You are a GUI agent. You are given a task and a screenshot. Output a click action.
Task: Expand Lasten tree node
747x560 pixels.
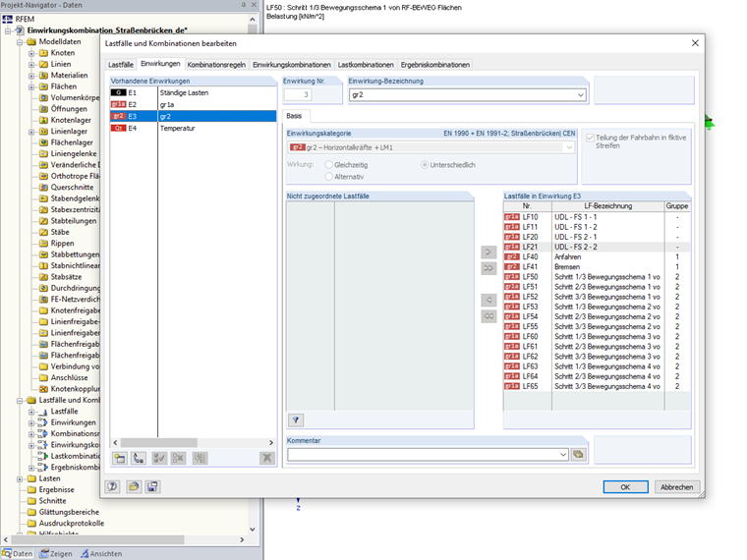[x=20, y=479]
